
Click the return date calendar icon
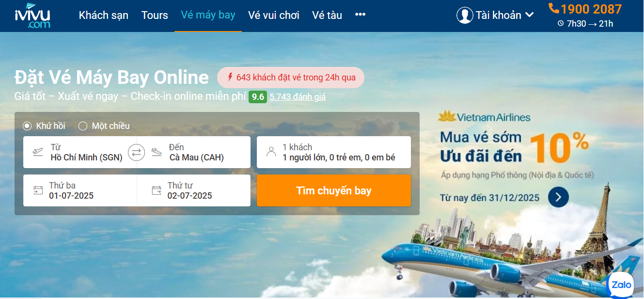157,190
